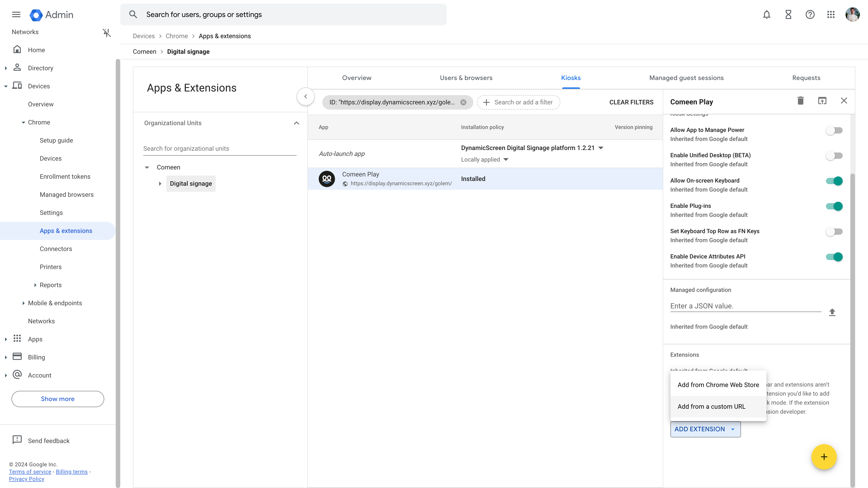Expand the Reports submenu
The image size is (868, 488).
[x=35, y=285]
